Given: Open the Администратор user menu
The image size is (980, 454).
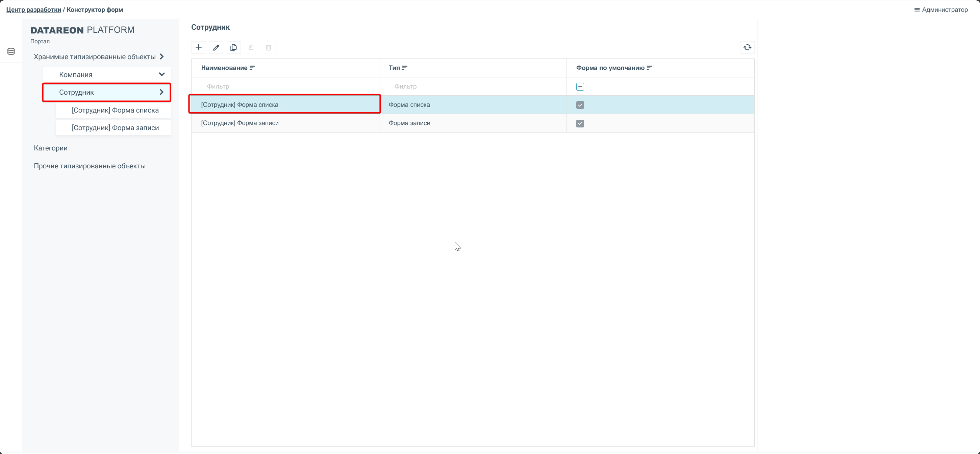Looking at the screenshot, I should coord(940,9).
